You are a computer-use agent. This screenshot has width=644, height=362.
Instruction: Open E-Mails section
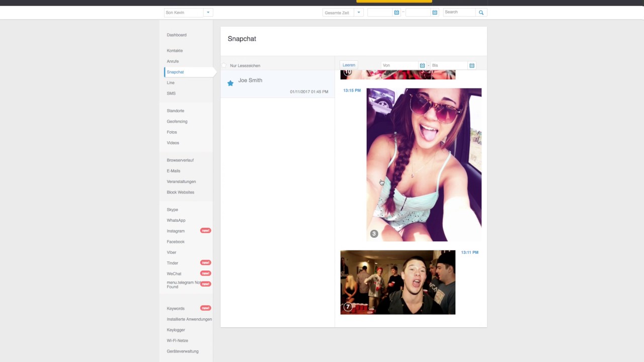(173, 171)
